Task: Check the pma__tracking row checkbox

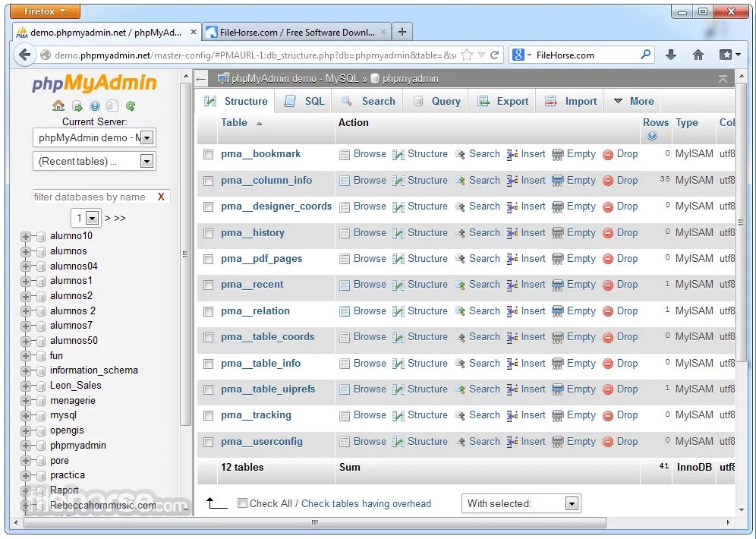Action: coord(208,416)
